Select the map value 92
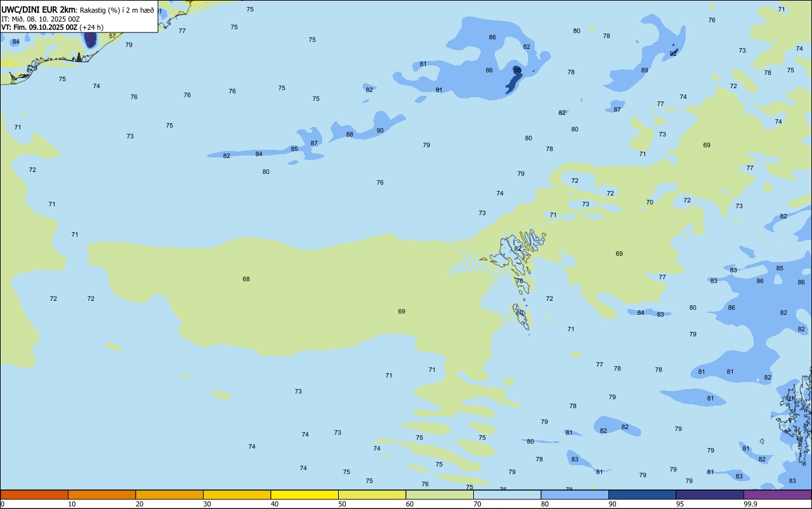 click(673, 54)
